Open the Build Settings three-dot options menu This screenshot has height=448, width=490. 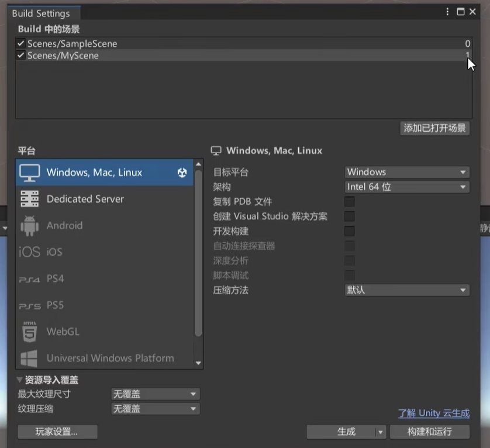tap(447, 12)
